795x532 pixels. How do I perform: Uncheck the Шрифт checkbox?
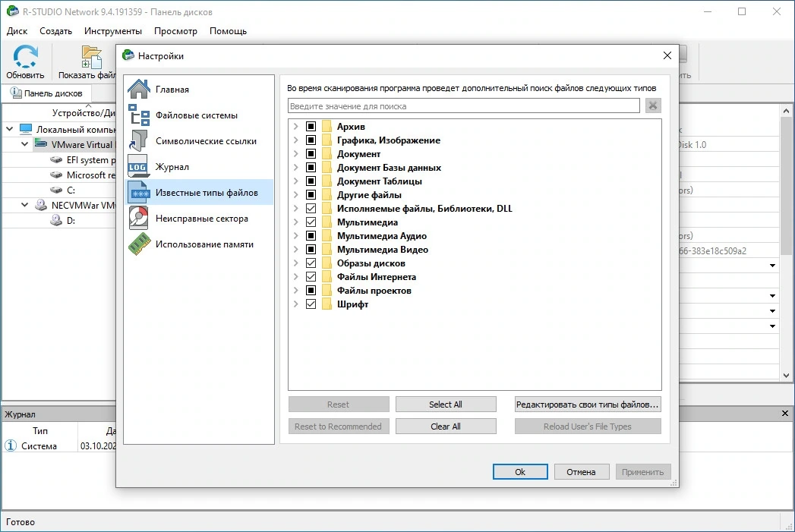pos(311,304)
